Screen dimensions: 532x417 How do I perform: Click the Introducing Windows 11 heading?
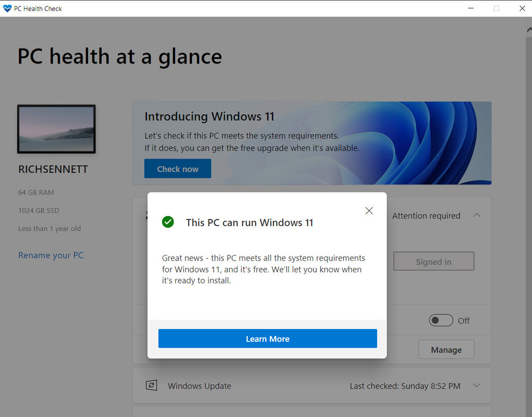click(209, 116)
